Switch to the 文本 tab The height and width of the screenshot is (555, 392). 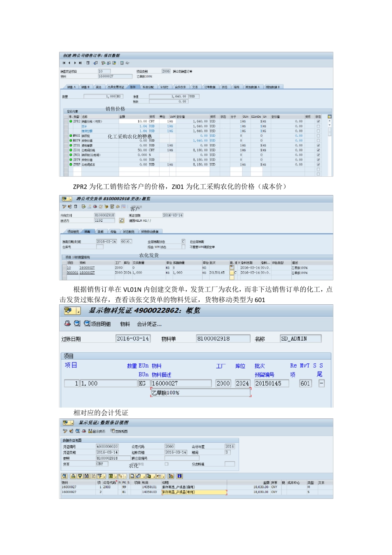point(195,87)
